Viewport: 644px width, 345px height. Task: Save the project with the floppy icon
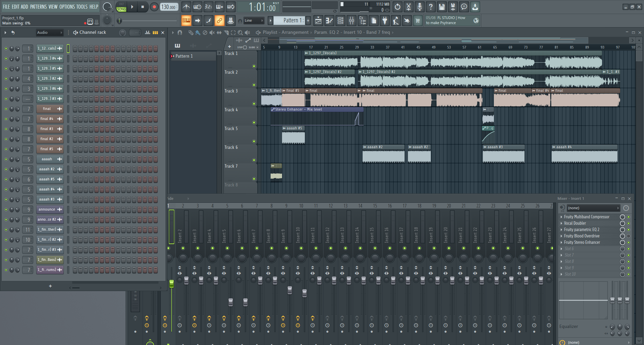click(x=442, y=7)
